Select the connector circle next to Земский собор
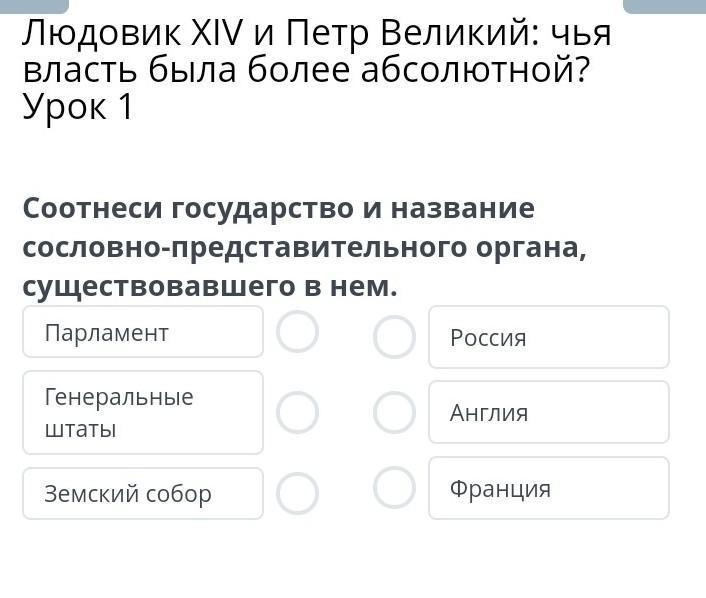Viewport: 706px width, 598px height. (x=297, y=493)
